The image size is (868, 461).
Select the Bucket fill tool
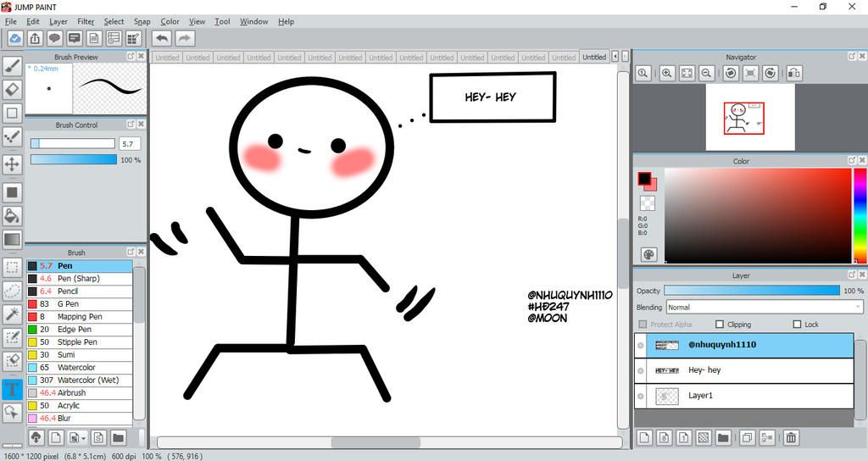13,216
